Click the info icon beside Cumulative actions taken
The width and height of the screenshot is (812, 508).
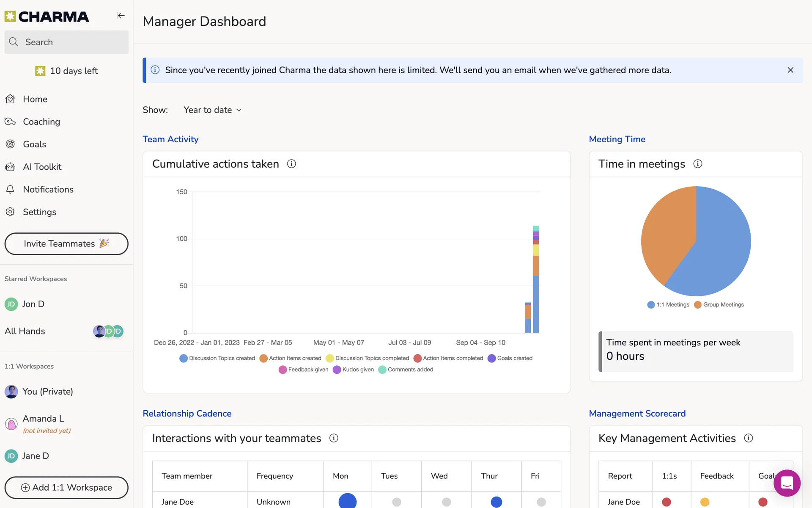tap(291, 164)
